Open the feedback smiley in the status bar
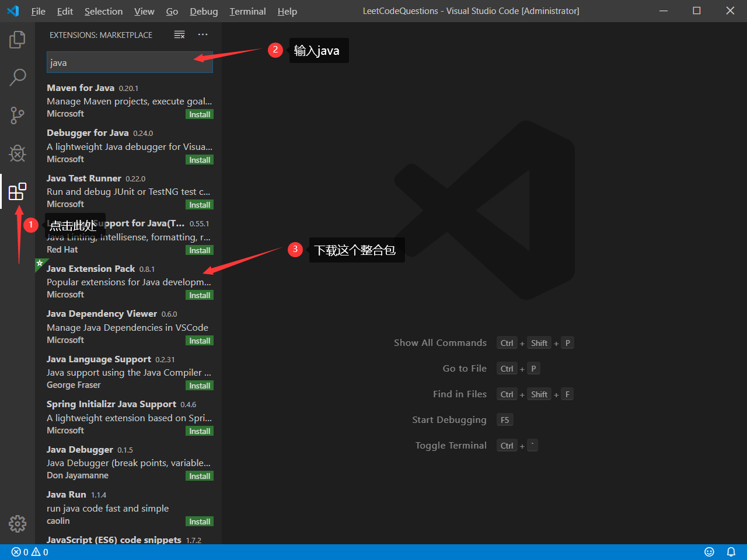This screenshot has width=747, height=560. [x=709, y=551]
